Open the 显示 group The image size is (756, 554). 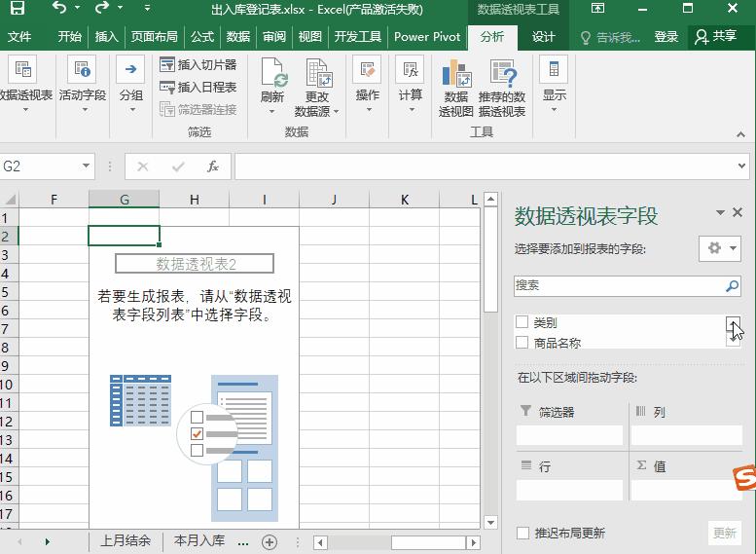coord(554,85)
